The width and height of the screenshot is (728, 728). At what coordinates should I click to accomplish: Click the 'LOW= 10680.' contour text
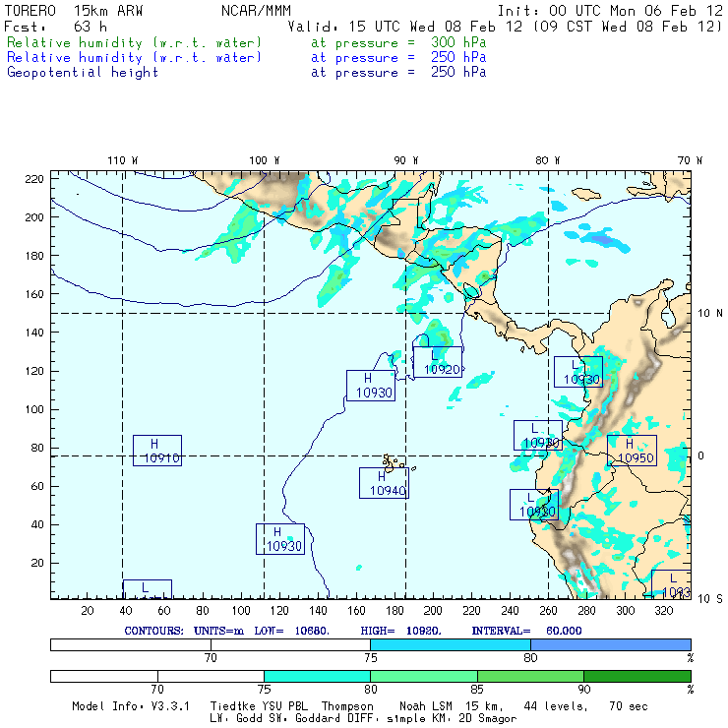291,631
